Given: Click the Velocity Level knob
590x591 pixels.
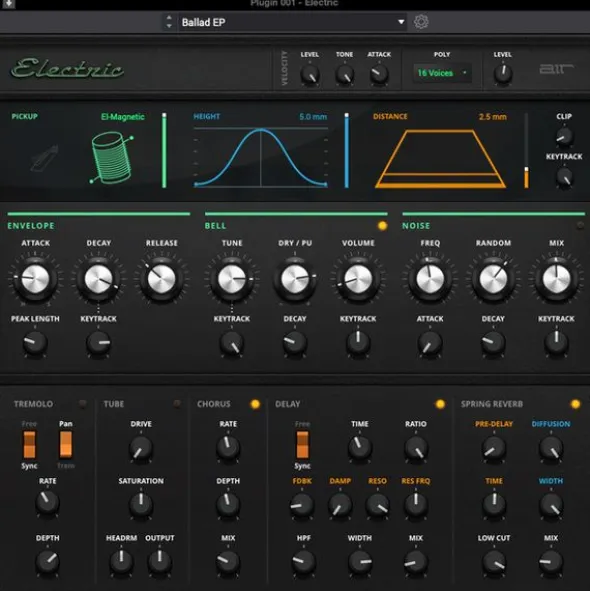Looking at the screenshot, I should point(310,74).
